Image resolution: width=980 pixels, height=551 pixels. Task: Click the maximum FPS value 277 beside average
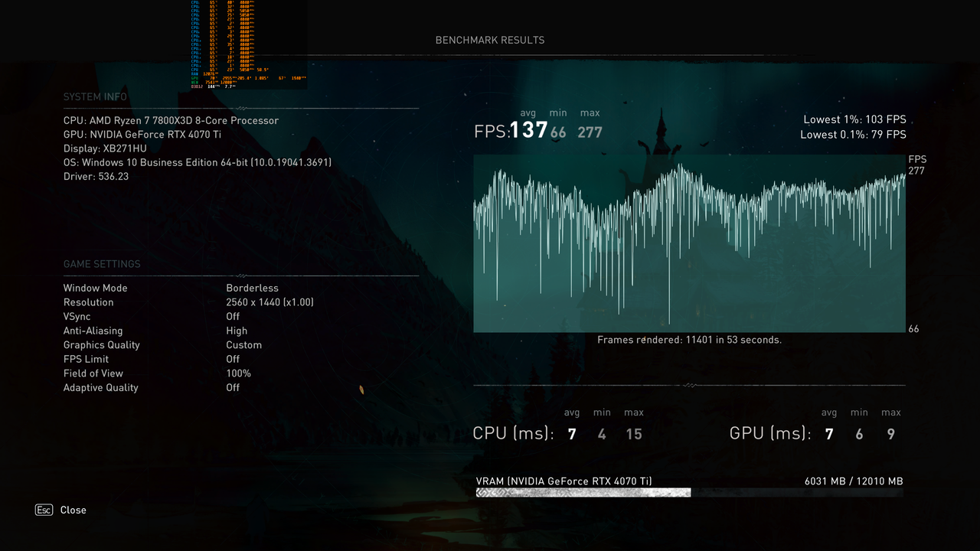(x=590, y=132)
